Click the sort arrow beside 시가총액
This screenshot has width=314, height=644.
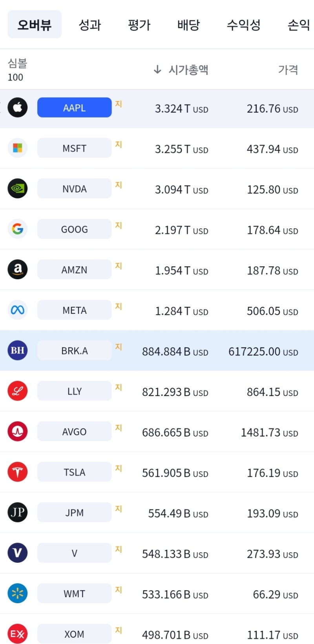[157, 70]
